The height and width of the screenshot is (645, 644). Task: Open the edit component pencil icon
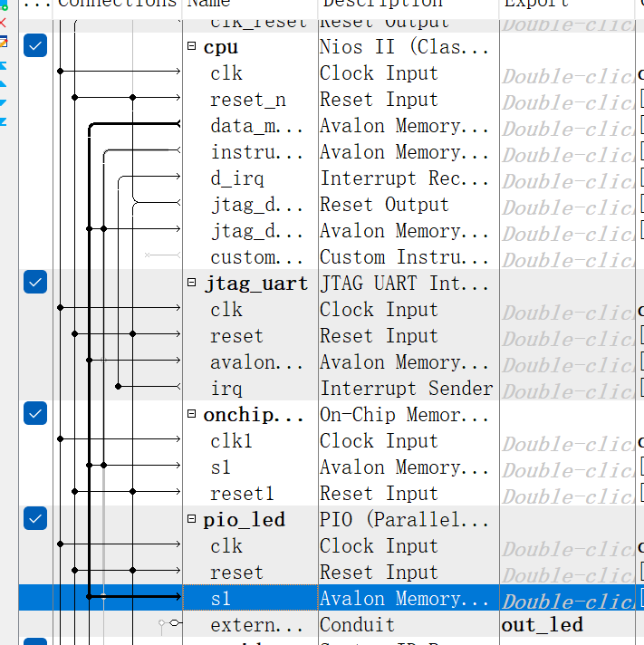coord(4,42)
